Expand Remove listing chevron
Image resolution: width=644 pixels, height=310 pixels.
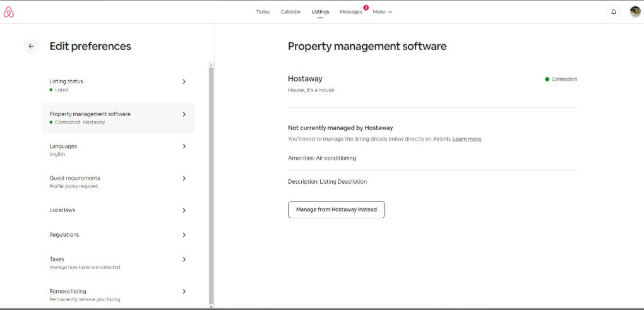coord(184,292)
